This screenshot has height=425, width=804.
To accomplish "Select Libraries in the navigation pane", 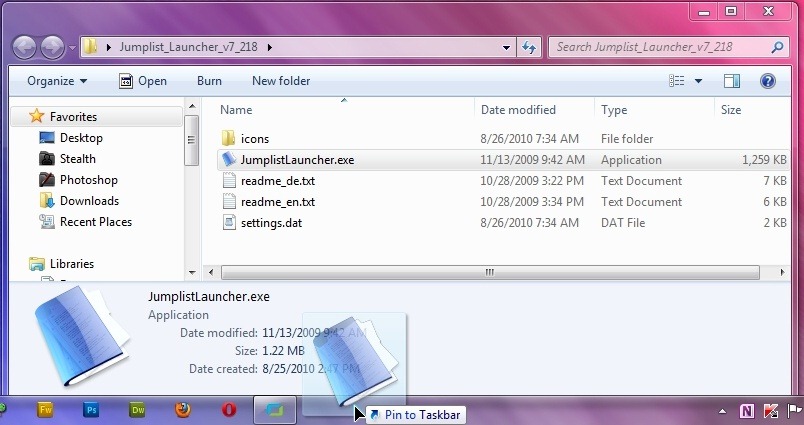I will click(72, 264).
